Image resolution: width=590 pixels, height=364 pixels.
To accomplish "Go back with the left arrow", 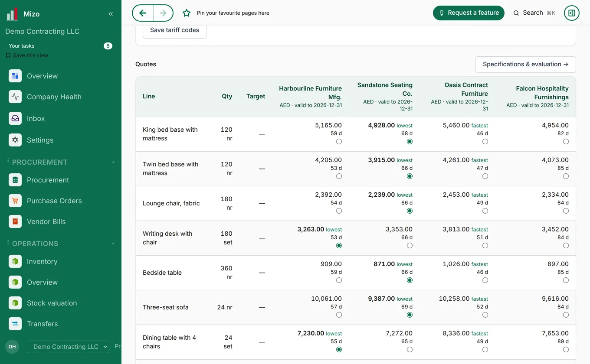I will tap(143, 13).
